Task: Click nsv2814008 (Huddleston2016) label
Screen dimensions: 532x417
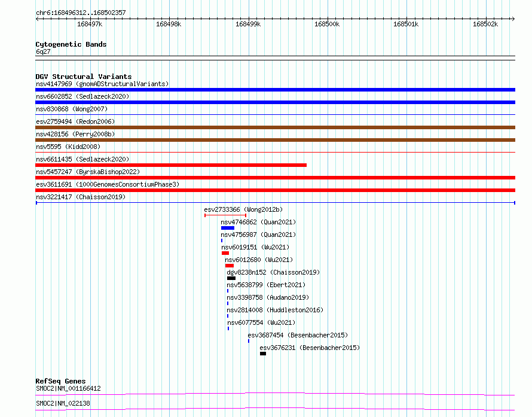Action: click(275, 310)
